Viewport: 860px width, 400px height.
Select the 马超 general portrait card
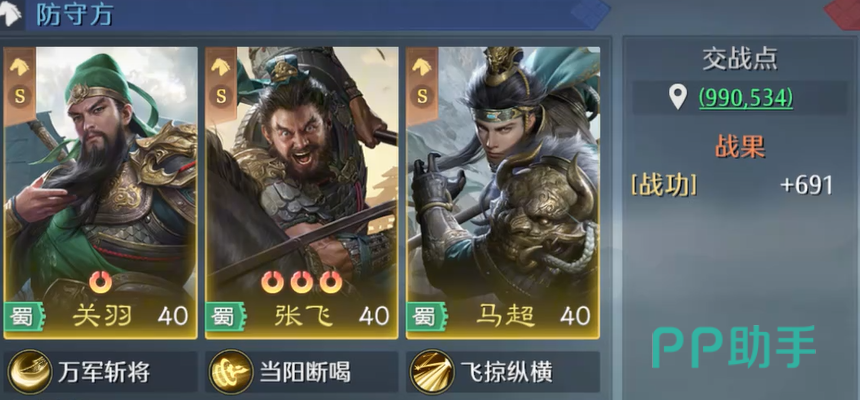tap(502, 193)
